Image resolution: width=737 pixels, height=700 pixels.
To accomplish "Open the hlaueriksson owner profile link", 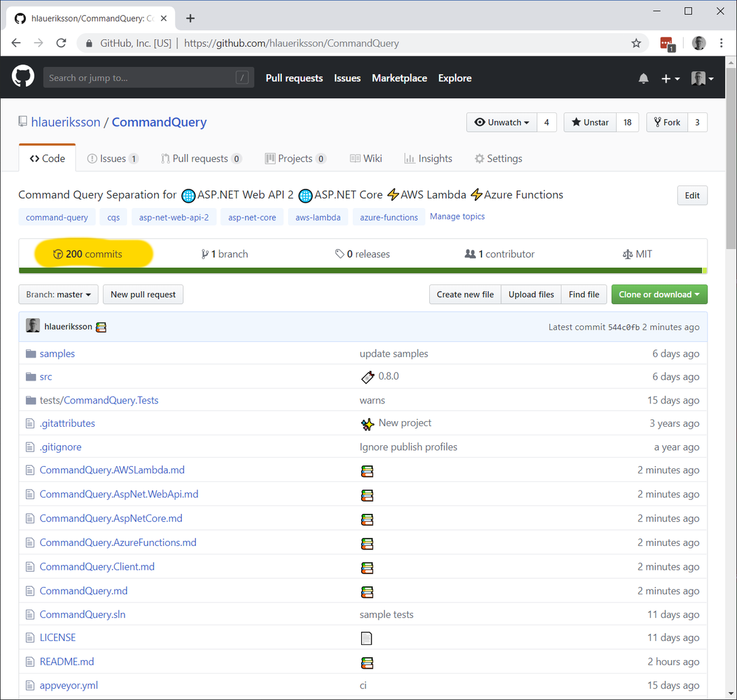I will point(66,122).
